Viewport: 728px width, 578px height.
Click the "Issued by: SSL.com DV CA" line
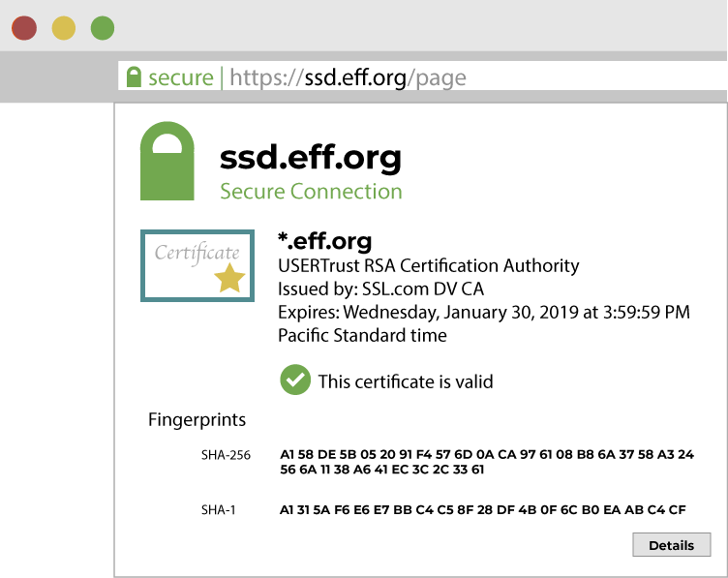coord(380,289)
